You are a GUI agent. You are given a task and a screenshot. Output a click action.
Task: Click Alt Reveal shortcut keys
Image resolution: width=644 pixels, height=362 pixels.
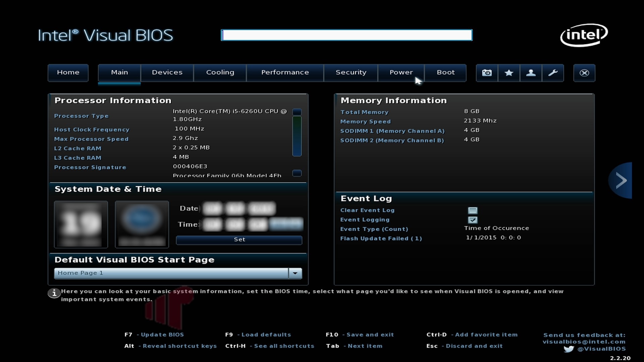[170, 346]
